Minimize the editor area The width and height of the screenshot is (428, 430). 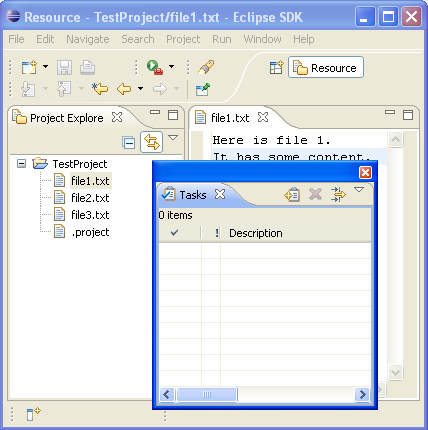click(x=390, y=112)
